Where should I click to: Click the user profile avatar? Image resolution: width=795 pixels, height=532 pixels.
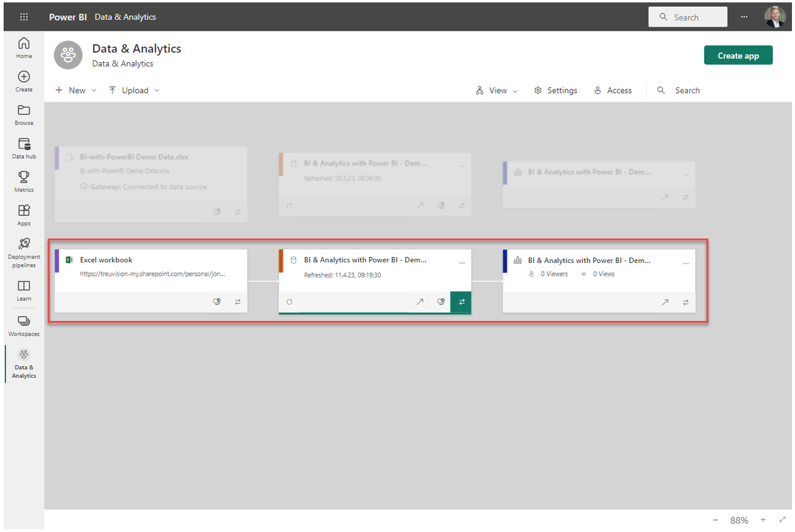[774, 17]
